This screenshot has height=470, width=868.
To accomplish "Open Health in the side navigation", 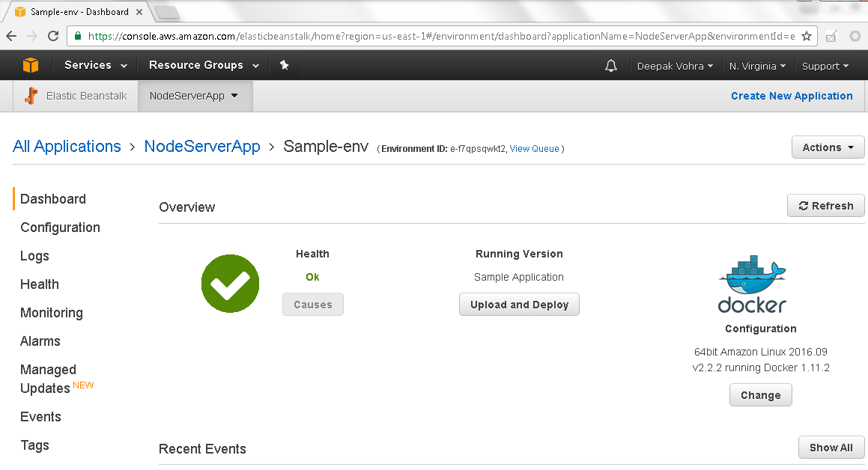I will coord(40,284).
